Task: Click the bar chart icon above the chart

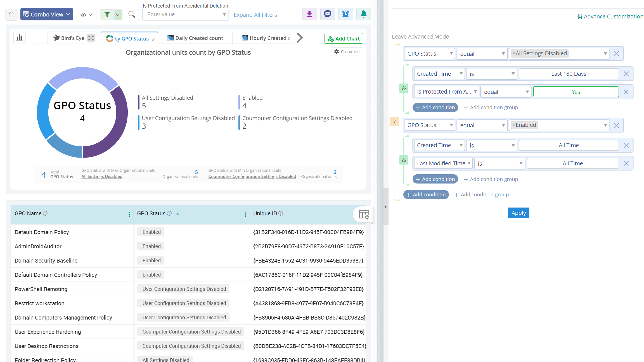Action: 20,37
